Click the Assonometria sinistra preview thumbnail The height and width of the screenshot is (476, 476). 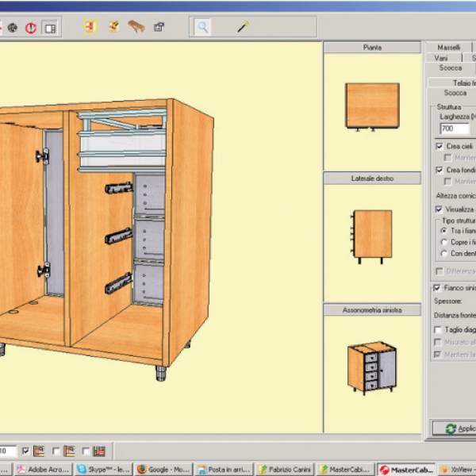(x=371, y=368)
